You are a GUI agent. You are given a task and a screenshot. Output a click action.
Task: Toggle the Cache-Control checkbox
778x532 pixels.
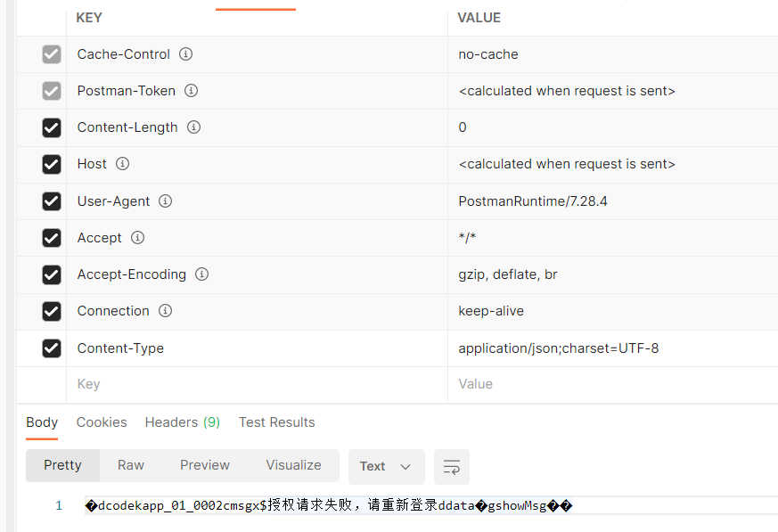(52, 54)
